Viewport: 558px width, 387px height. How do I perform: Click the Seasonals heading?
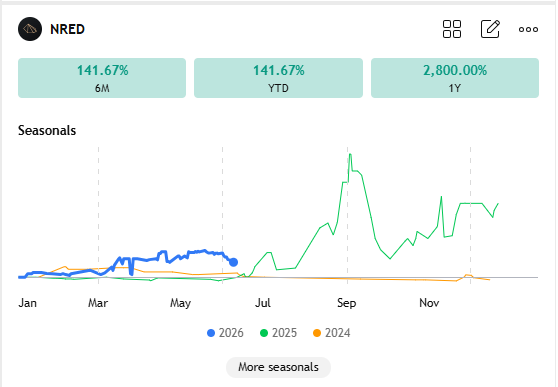click(x=47, y=130)
